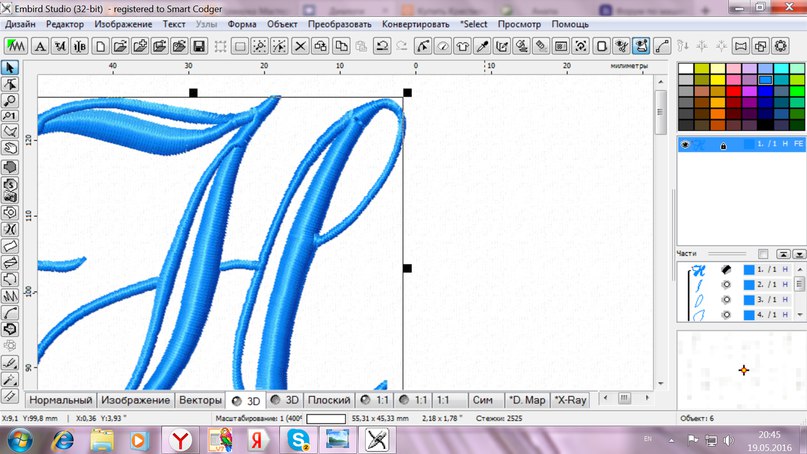The image size is (807, 454).
Task: Tick the checkbox in Части panel header
Action: [x=763, y=254]
